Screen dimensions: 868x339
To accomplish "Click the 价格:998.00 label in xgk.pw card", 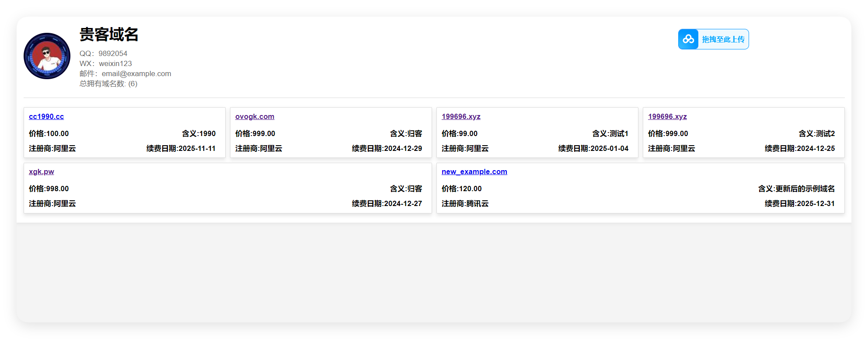I will click(49, 189).
